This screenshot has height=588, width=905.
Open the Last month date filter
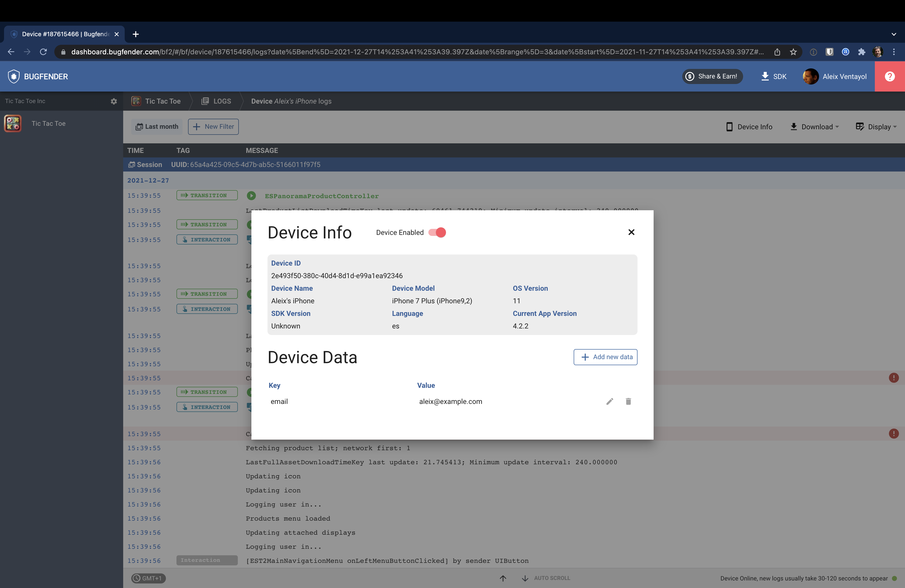(157, 127)
